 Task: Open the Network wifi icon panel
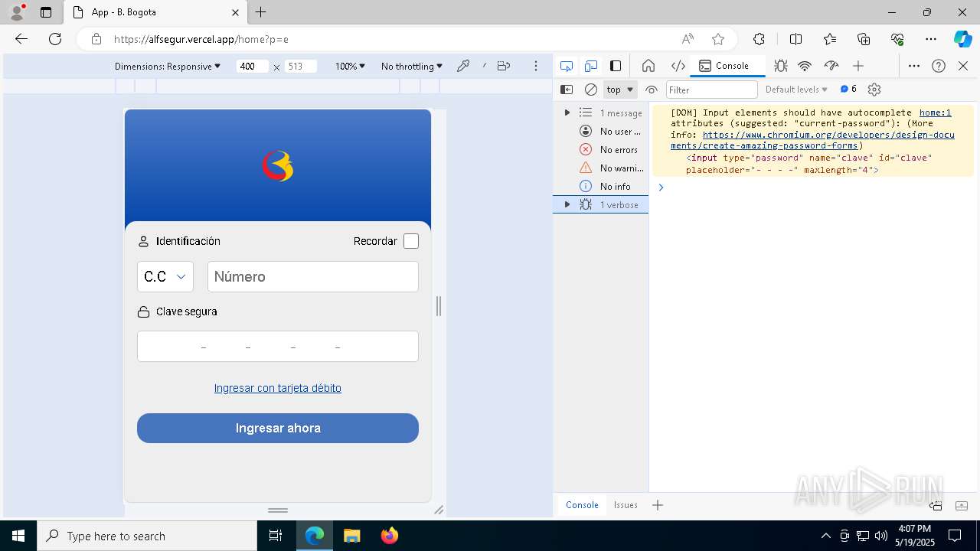(805, 66)
